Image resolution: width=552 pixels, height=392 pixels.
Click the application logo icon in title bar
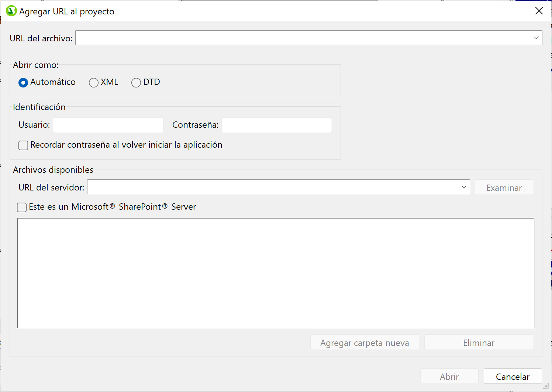click(11, 11)
